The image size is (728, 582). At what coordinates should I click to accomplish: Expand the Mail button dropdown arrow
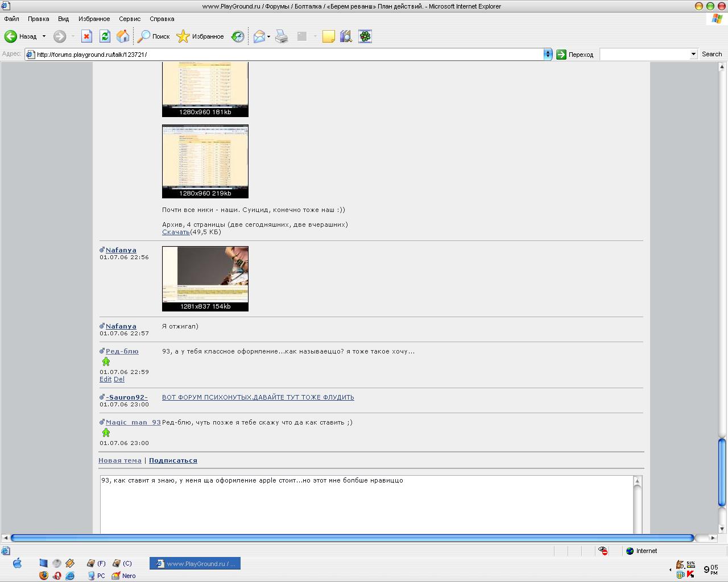[268, 36]
